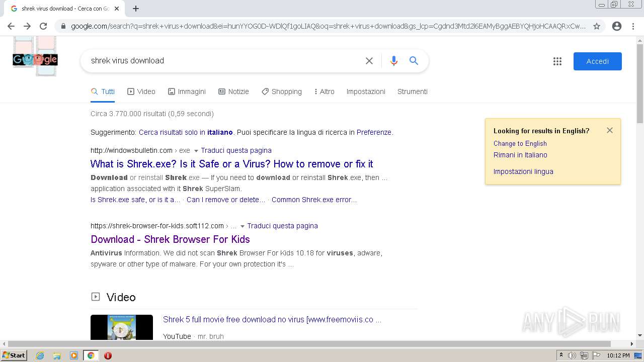
Task: Click Accedi to sign in
Action: [x=598, y=61]
